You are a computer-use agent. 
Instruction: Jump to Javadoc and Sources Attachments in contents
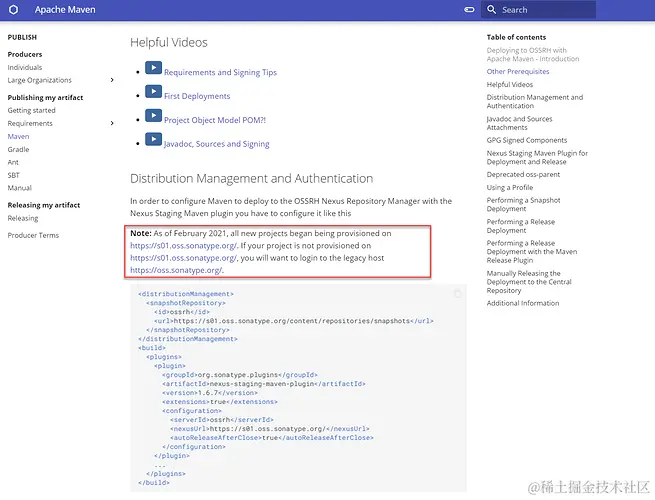click(519, 123)
